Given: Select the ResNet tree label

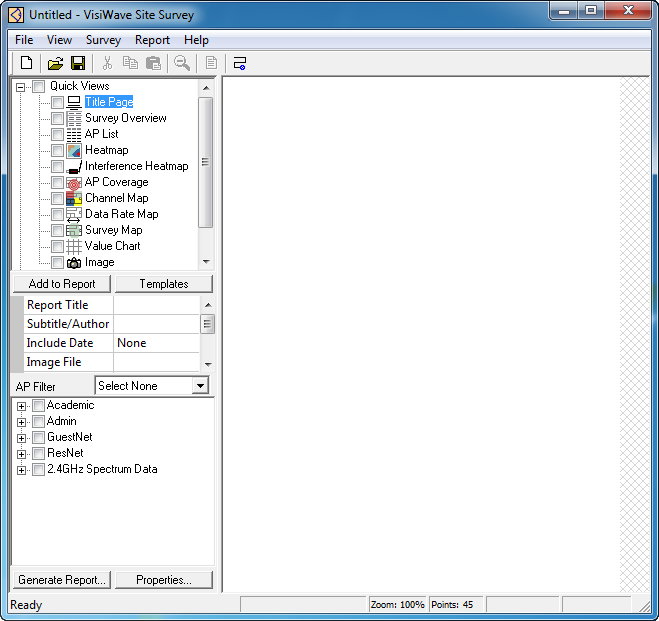Looking at the screenshot, I should (x=65, y=453).
